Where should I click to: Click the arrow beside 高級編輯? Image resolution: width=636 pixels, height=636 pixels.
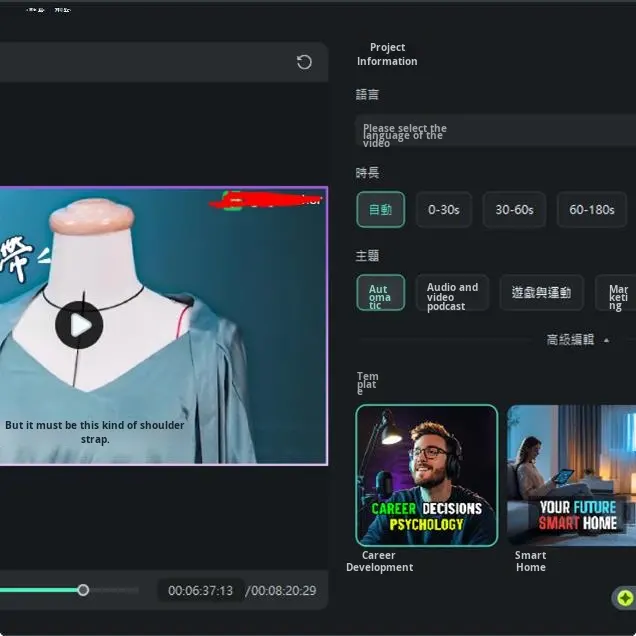(606, 340)
